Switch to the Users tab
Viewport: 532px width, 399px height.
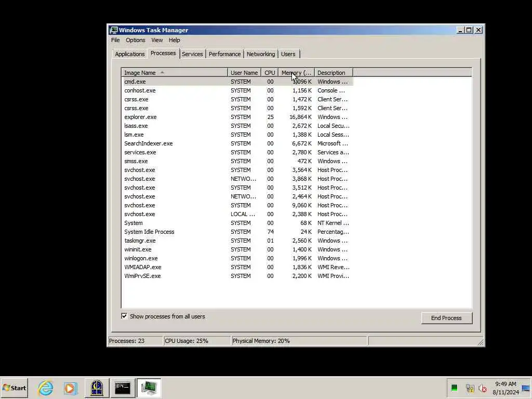pos(288,54)
